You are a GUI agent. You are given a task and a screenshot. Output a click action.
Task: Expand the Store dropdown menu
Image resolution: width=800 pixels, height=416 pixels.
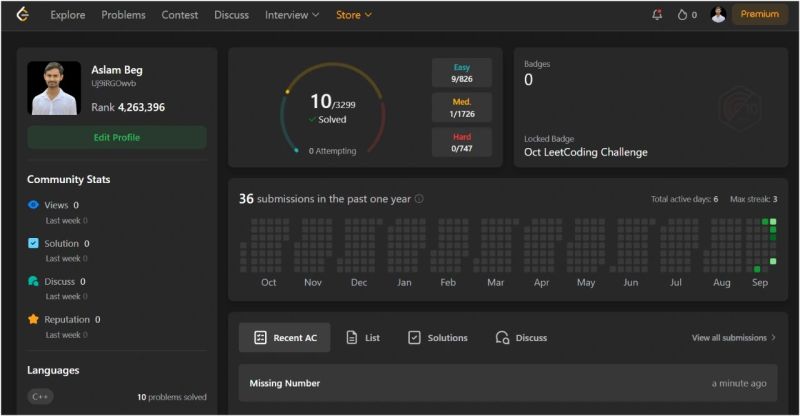pos(354,15)
